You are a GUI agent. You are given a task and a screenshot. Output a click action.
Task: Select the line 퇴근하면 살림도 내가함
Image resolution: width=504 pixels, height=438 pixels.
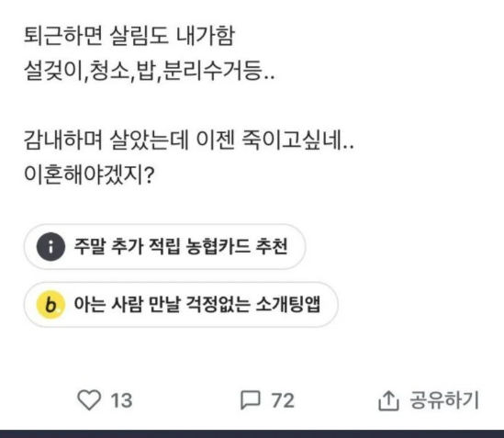(x=129, y=36)
